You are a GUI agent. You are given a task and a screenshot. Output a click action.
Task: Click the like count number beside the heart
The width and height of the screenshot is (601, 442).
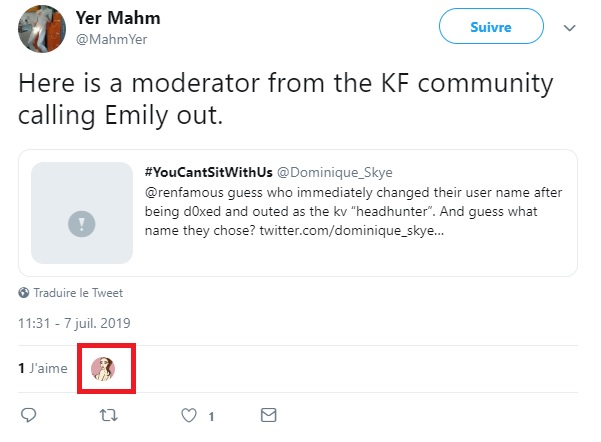click(211, 416)
